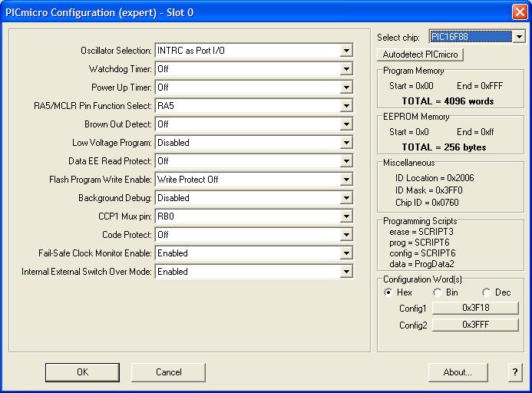Click Program Memory Start = 0x00 text
The image size is (532, 393).
click(x=411, y=86)
